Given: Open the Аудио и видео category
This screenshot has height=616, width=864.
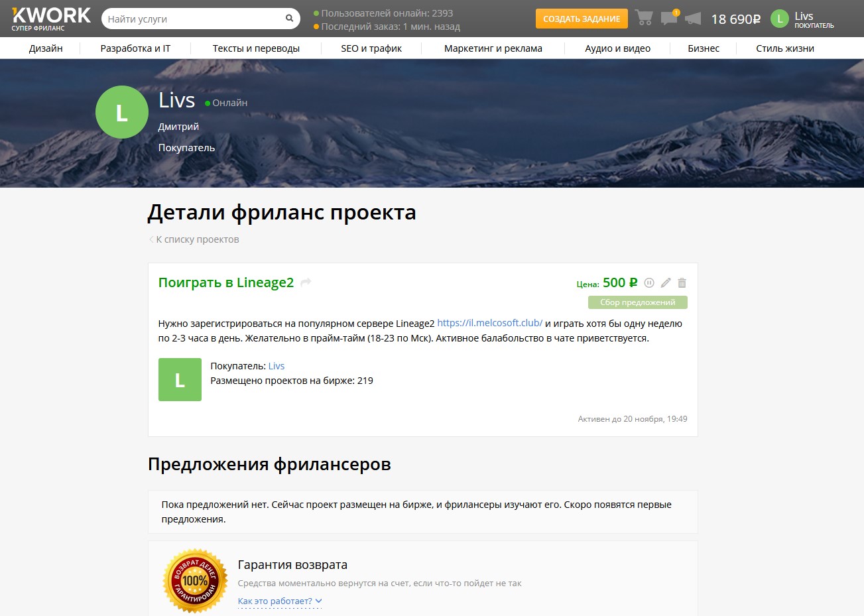Looking at the screenshot, I should click(x=617, y=48).
